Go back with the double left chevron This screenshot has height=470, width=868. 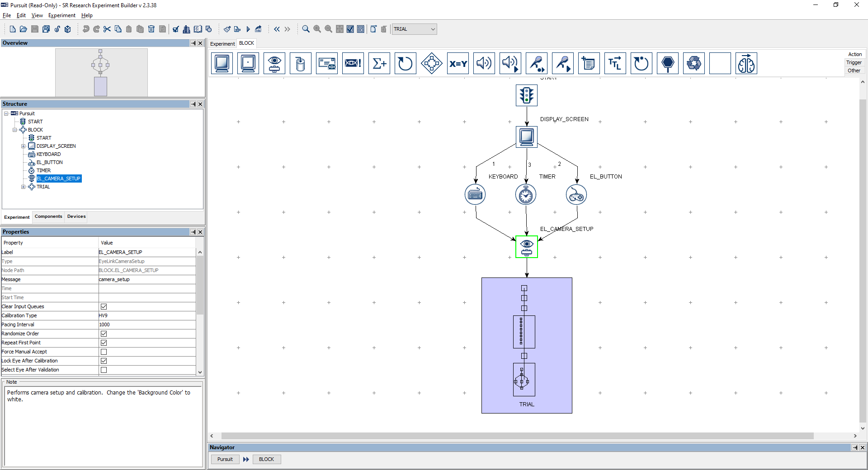[277, 29]
